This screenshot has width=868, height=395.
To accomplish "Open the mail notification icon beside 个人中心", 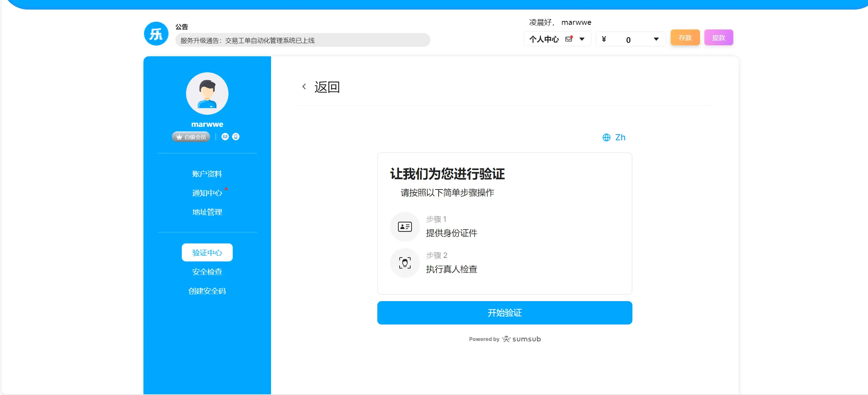I will (569, 39).
